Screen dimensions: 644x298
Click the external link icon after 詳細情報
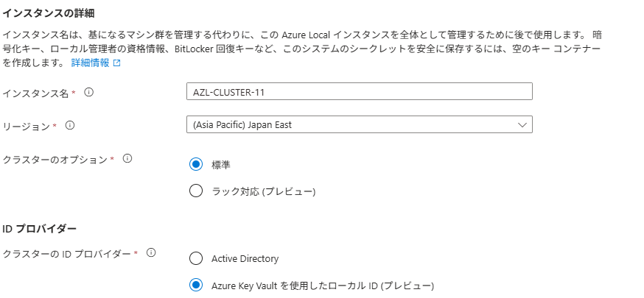(116, 63)
